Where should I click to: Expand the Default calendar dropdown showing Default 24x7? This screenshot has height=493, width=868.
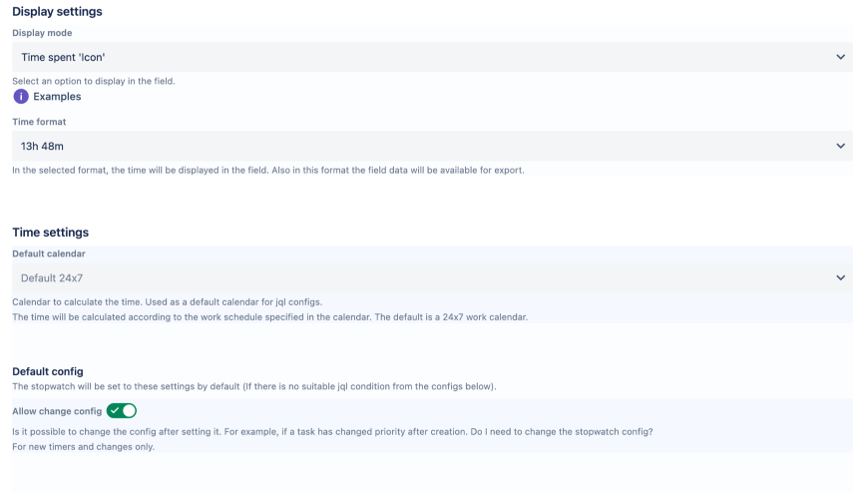coord(429,278)
